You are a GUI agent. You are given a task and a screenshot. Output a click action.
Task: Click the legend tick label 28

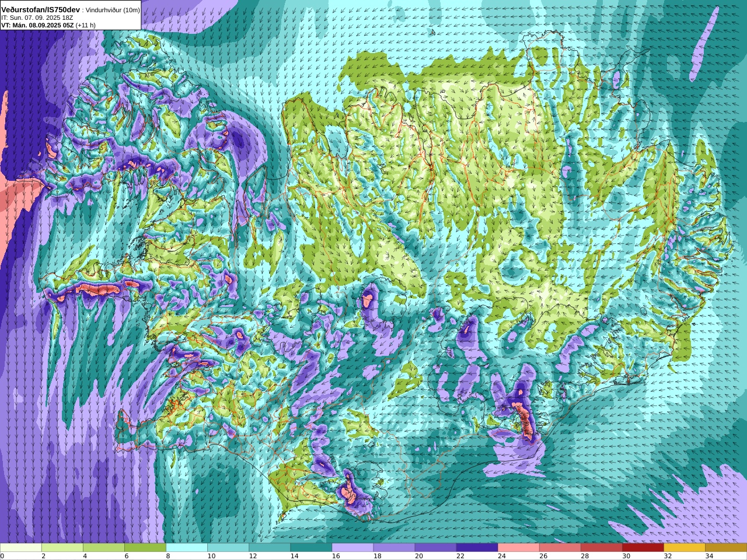[584, 556]
